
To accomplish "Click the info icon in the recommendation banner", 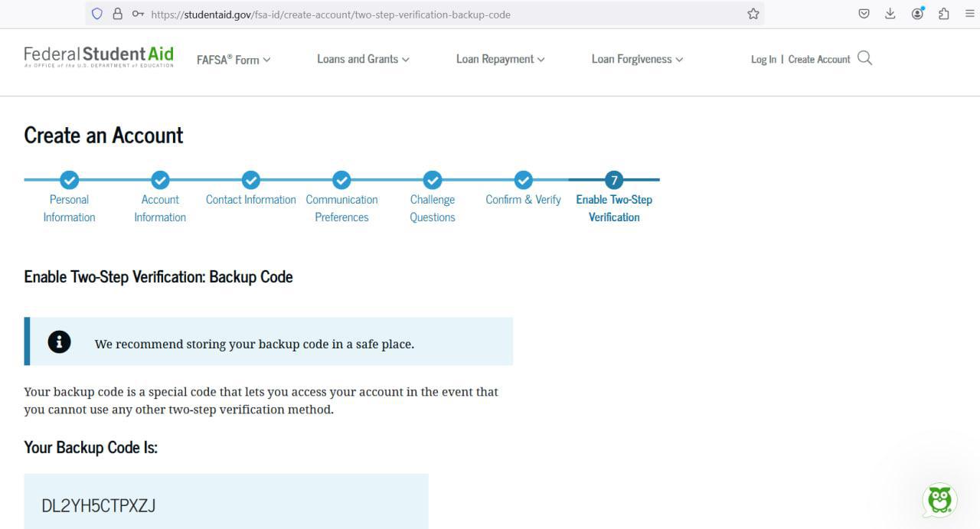I will tap(59, 341).
